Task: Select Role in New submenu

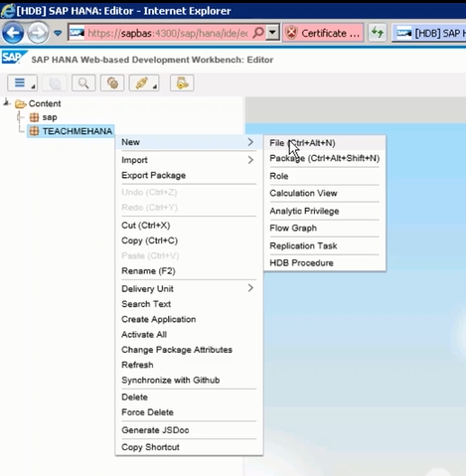Action: point(325,176)
